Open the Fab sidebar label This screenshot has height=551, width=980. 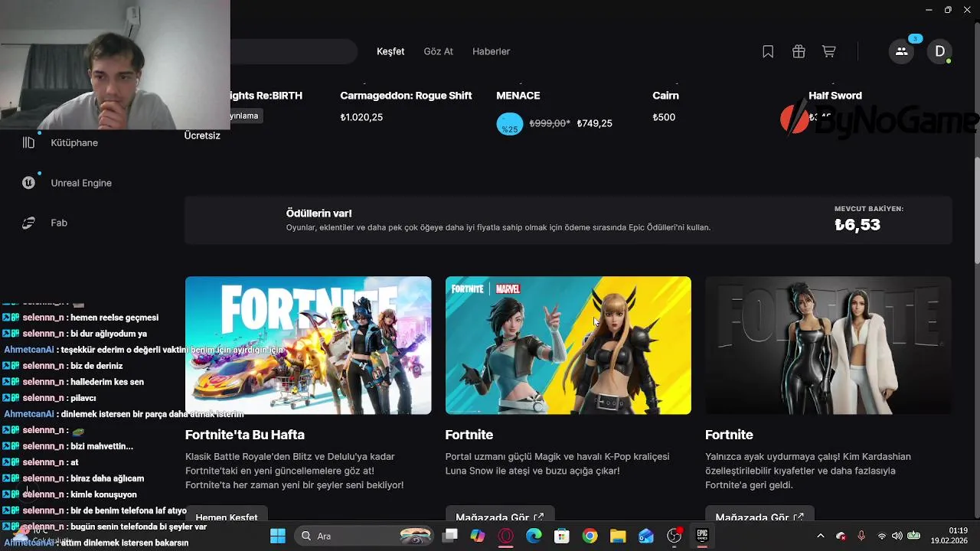click(x=59, y=223)
